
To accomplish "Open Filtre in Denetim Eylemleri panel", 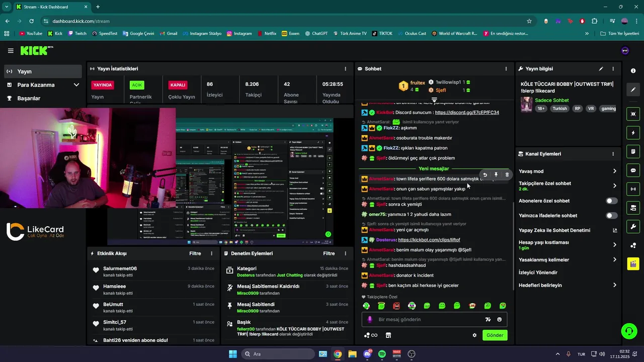I will [x=329, y=253].
